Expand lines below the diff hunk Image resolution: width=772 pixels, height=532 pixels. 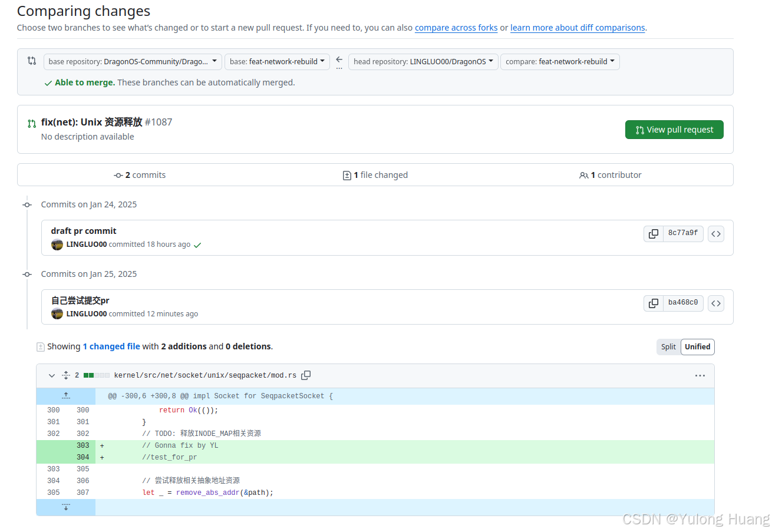(66, 507)
